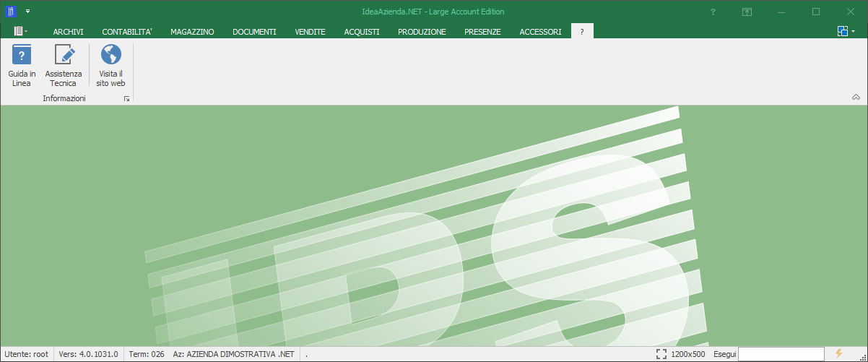Click the IdeaAzienda app logo icon
The image size is (868, 362).
(11, 12)
